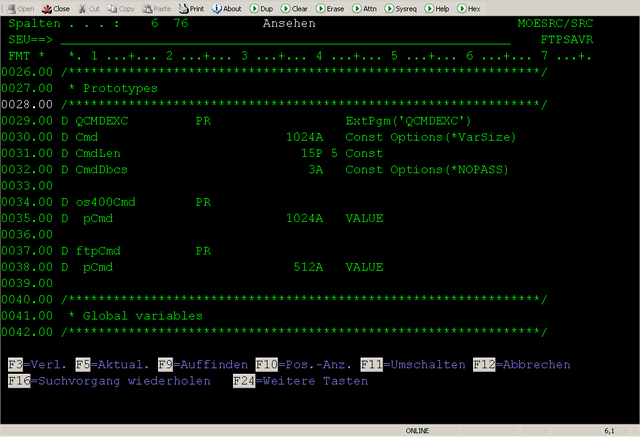Click F5=Aktual. function key
This screenshot has width=640, height=437.
[112, 364]
